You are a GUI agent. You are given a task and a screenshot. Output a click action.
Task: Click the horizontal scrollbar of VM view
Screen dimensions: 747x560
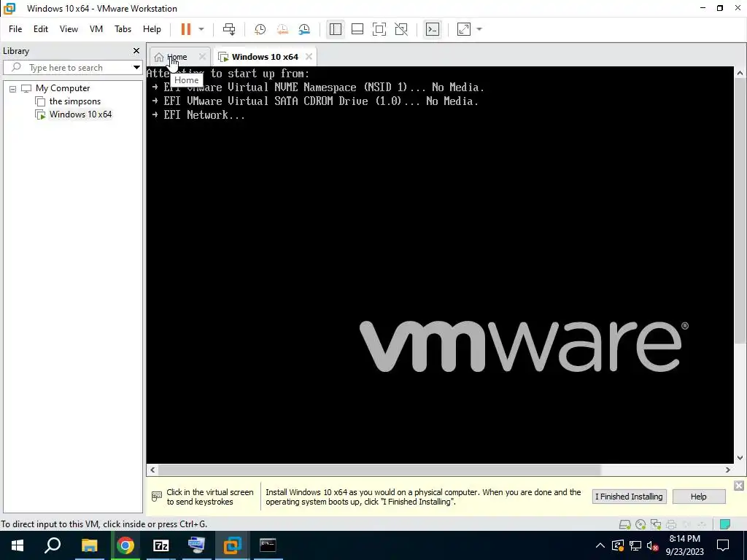coord(379,470)
